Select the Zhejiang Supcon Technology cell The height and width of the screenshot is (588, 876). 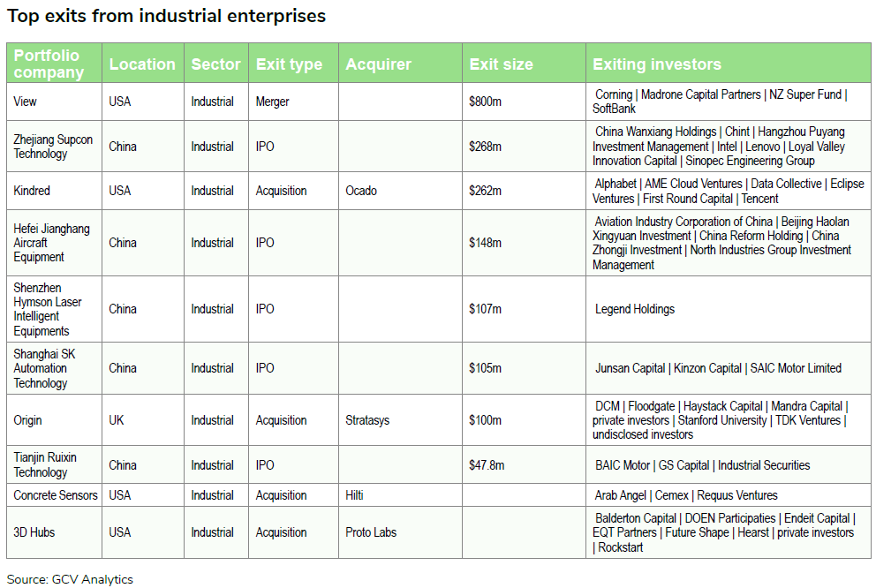pyautogui.click(x=53, y=147)
